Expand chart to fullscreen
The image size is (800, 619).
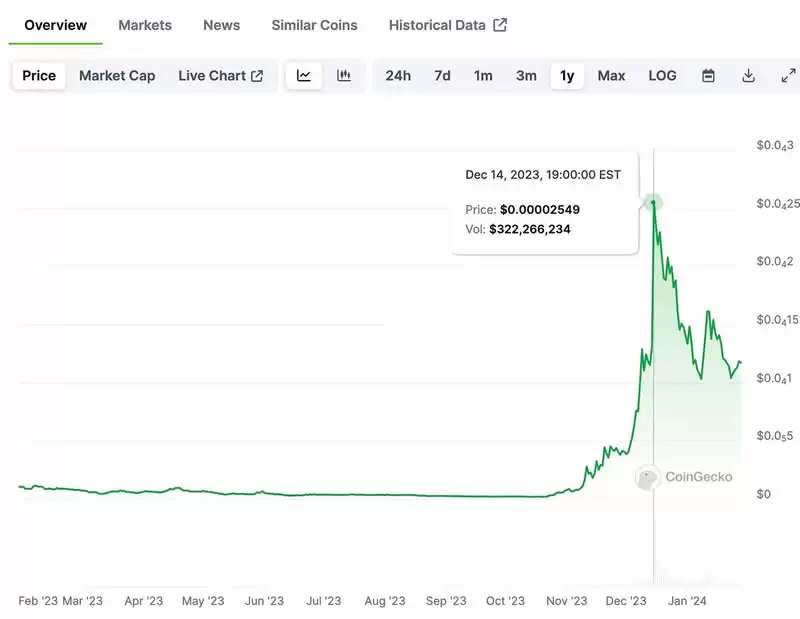coord(788,76)
